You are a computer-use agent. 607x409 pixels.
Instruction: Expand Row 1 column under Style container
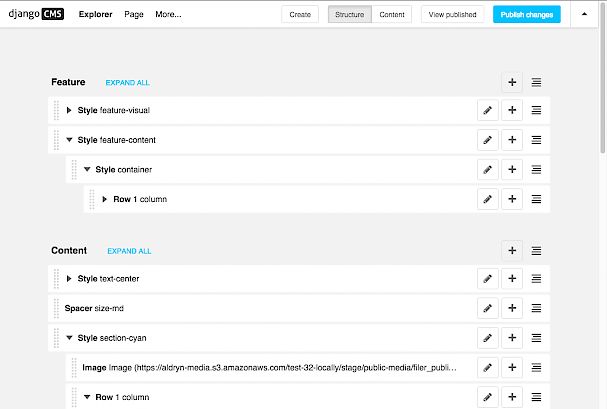(x=105, y=199)
